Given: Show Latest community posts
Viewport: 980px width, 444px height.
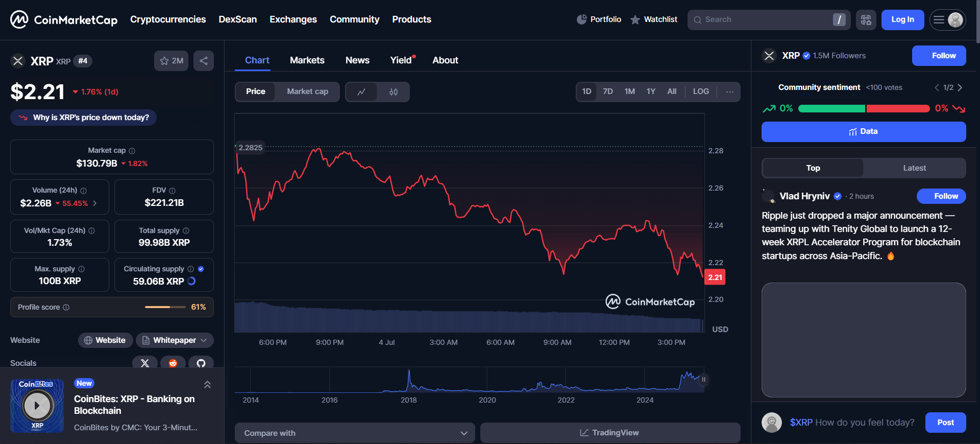Looking at the screenshot, I should tap(914, 168).
